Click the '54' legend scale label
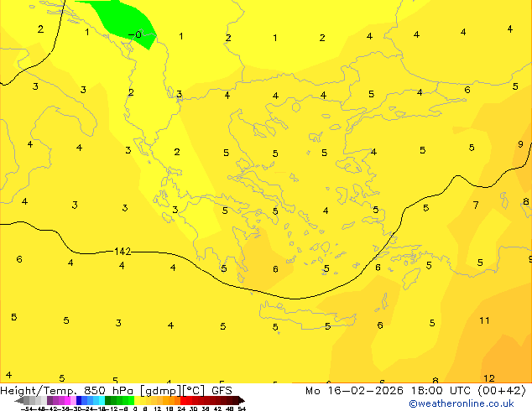Screen dimensions: 532x411 (x=242, y=408)
